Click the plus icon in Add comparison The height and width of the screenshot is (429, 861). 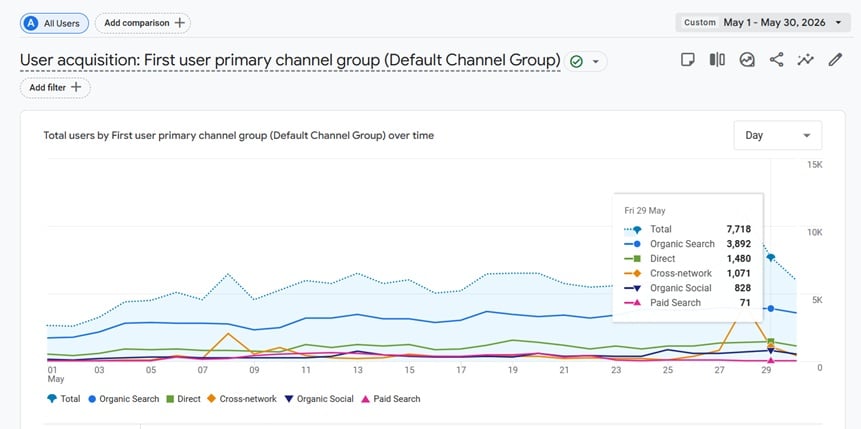[179, 23]
